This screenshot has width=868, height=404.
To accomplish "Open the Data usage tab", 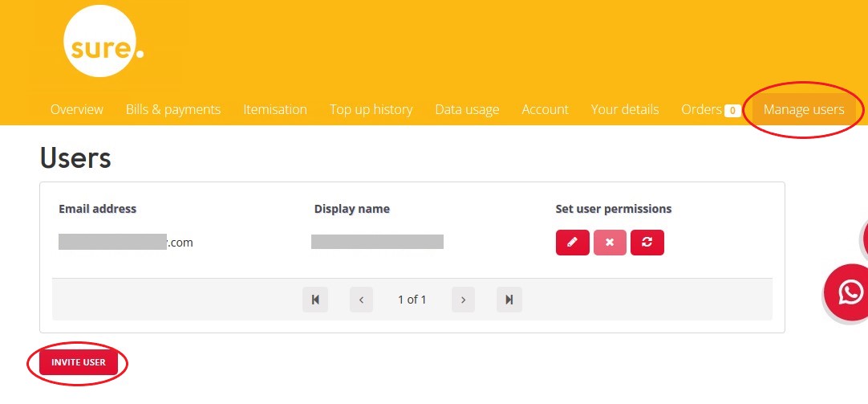I will coord(467,109).
